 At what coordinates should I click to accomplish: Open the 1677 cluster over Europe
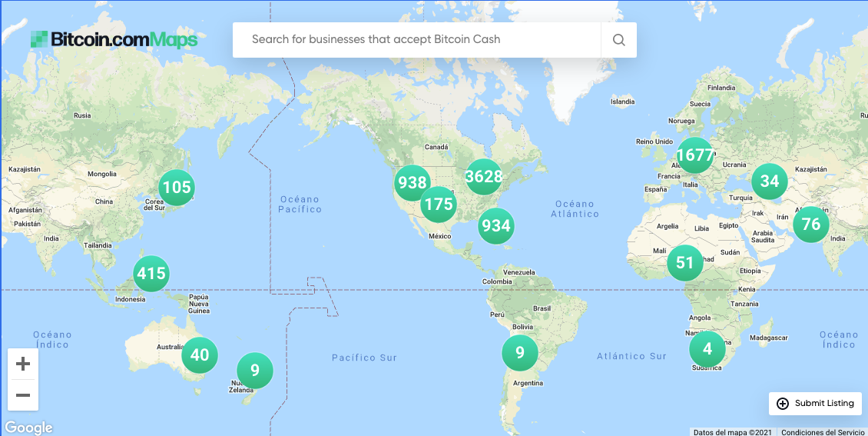coord(695,155)
